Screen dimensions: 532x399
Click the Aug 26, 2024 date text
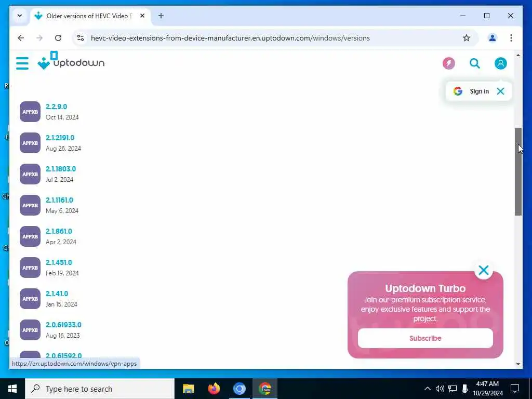(x=63, y=149)
